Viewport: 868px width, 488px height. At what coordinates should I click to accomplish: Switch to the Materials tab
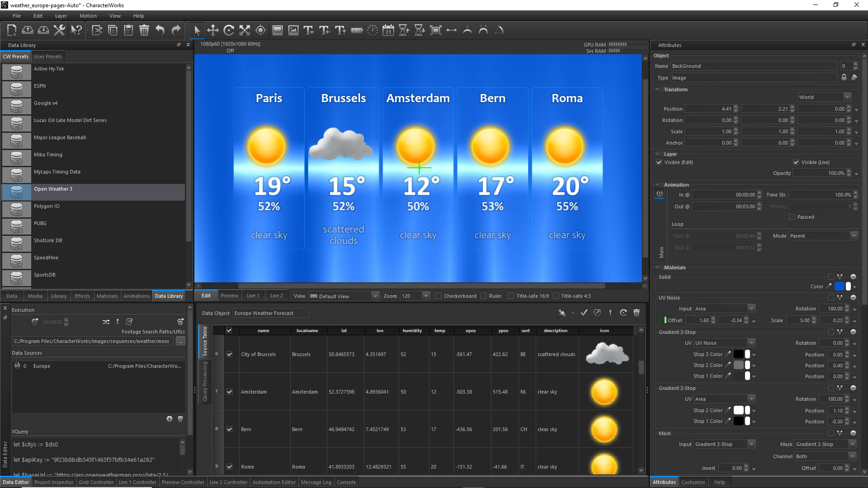click(107, 296)
